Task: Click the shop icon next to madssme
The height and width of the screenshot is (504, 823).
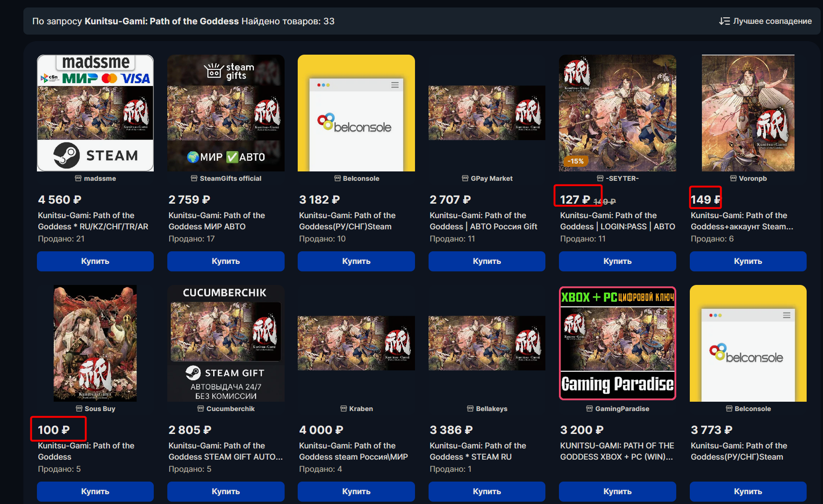Action: 78,178
